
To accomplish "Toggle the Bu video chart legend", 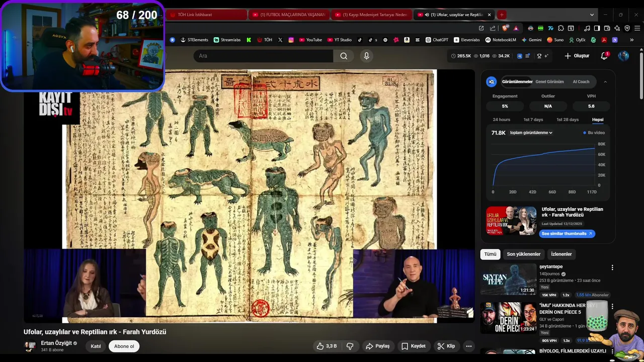I will (594, 133).
